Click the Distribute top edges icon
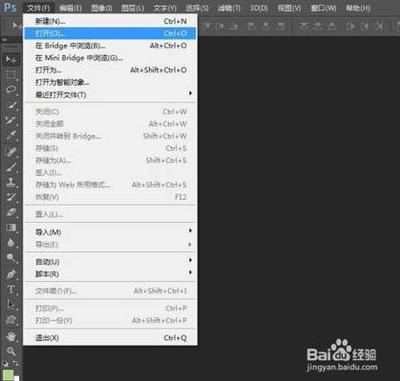Image resolution: width=400 pixels, height=381 pixels. coord(304,26)
